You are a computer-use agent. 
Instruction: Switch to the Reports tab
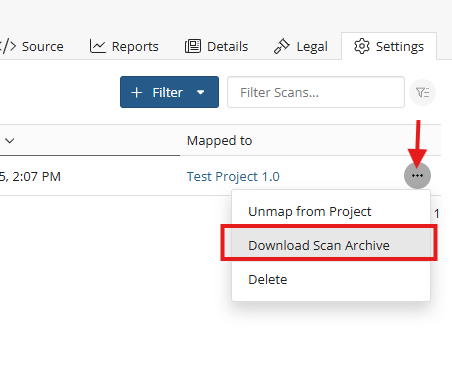tap(124, 46)
